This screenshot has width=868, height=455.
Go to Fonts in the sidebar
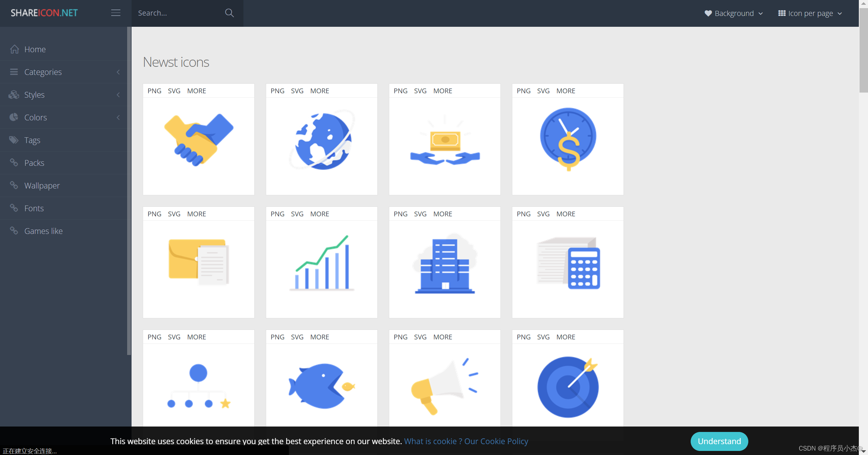pos(34,208)
